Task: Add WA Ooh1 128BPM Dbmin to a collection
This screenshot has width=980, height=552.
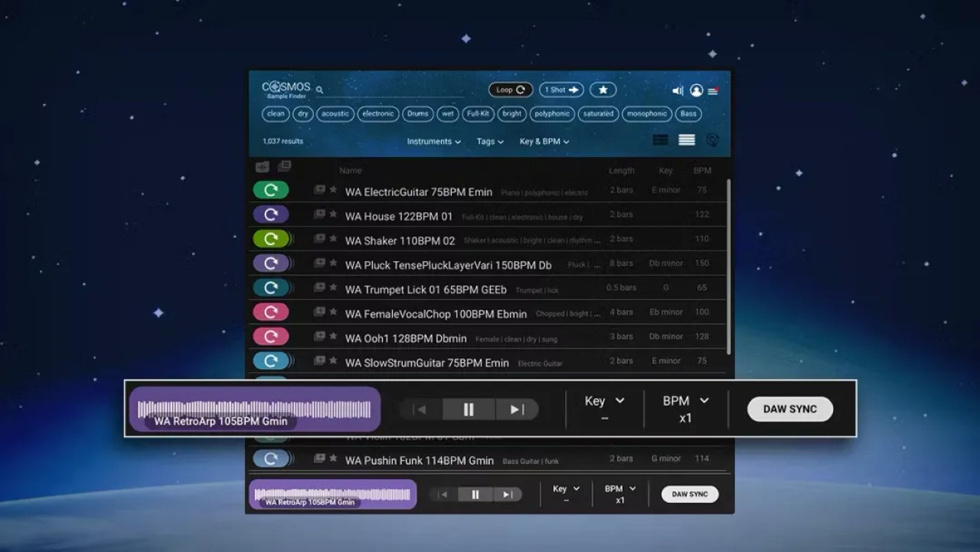Action: pos(319,337)
